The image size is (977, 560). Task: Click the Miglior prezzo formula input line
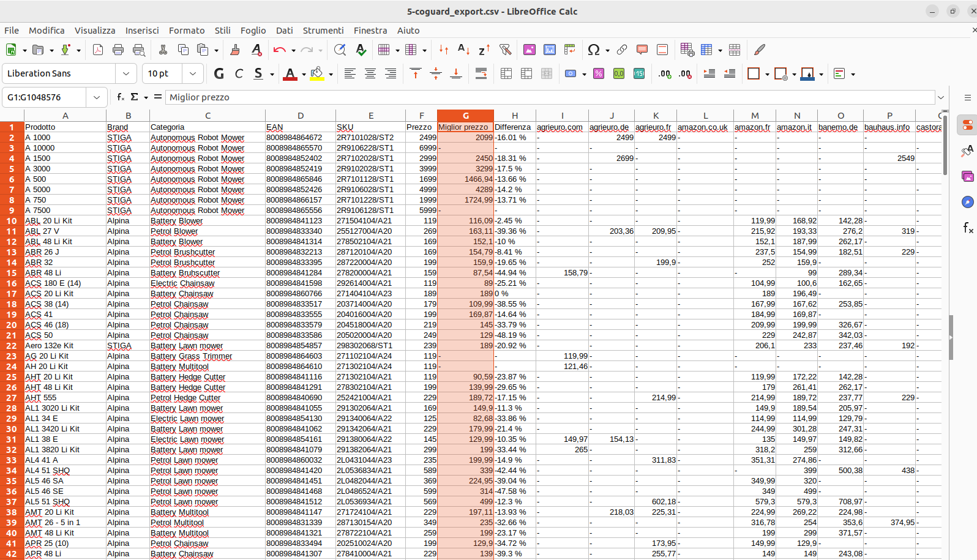coord(550,97)
